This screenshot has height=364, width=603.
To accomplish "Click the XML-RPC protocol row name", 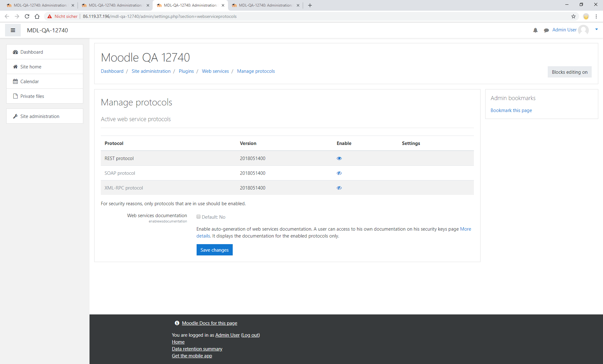I will click(124, 188).
